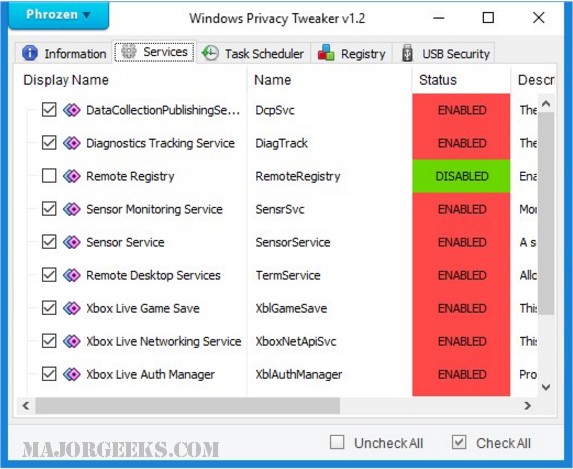Screen dimensions: 573x469
Task: Click the icon beside Xbox Live Networking Service
Action: pyautogui.click(x=72, y=341)
